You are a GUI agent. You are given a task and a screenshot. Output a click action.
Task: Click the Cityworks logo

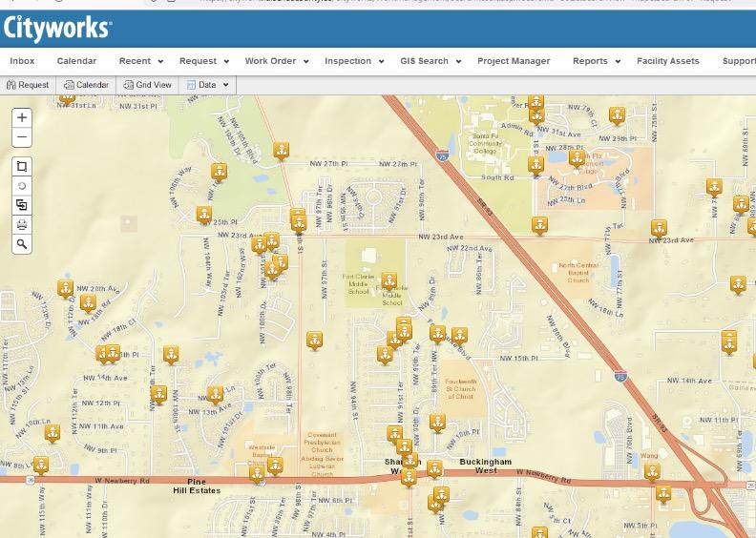(57, 29)
